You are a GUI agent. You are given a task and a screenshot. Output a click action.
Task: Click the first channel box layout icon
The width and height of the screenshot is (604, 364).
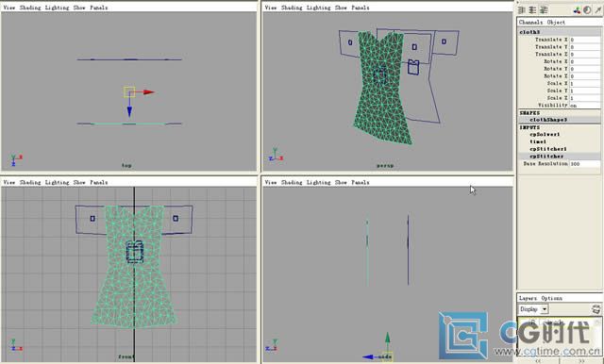[x=522, y=10]
